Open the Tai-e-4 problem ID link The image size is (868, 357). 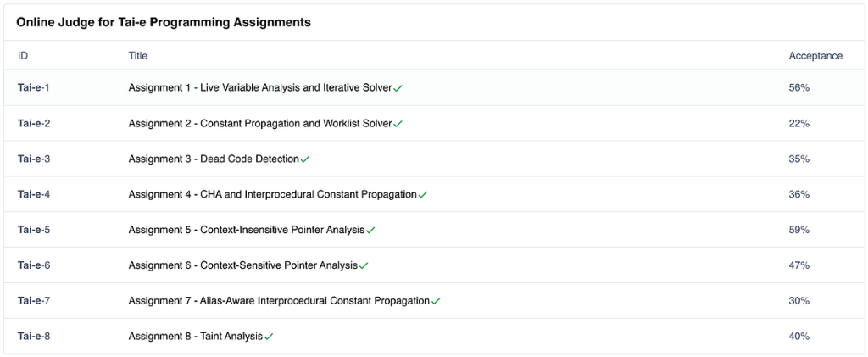(34, 194)
